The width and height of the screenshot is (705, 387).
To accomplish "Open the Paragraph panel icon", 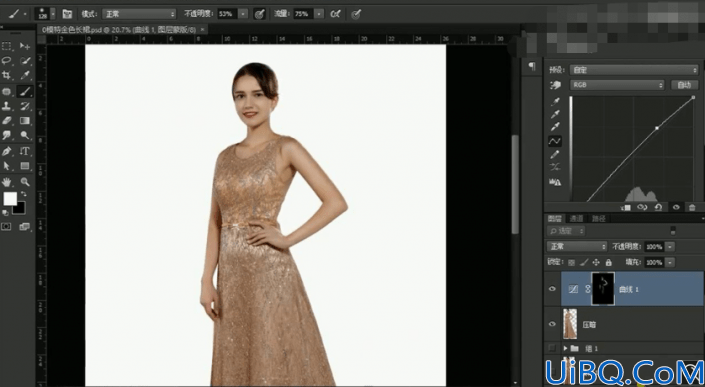I will [532, 67].
